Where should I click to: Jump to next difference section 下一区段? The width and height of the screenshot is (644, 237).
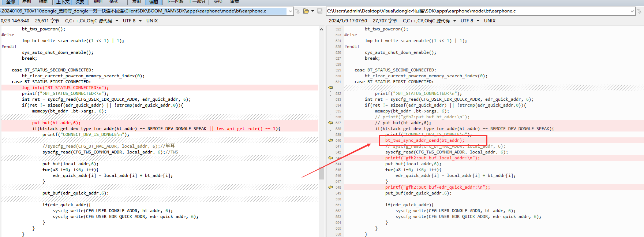[176, 2]
